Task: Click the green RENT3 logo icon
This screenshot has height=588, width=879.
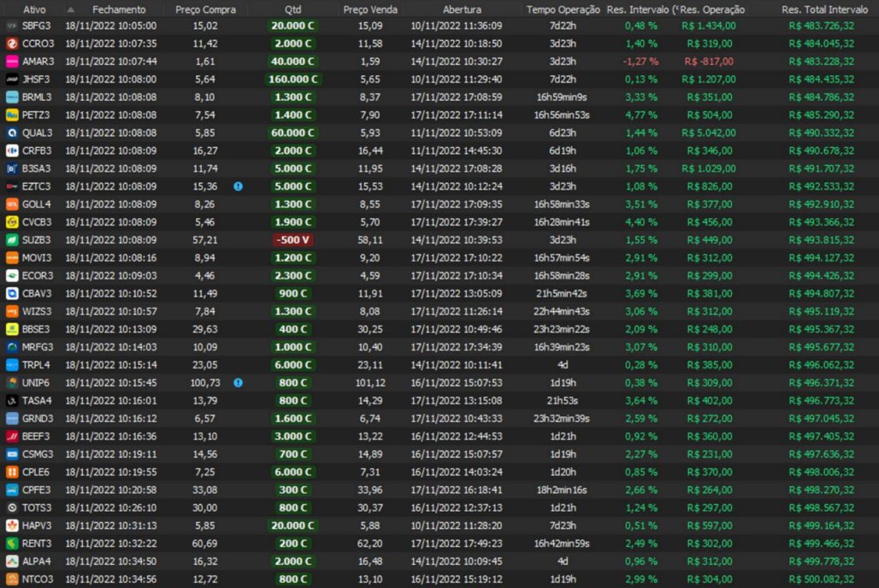Action: [x=12, y=544]
